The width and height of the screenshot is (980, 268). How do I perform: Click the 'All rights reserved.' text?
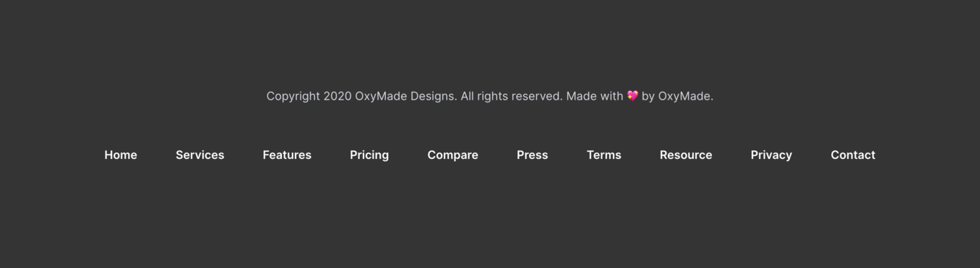point(512,96)
